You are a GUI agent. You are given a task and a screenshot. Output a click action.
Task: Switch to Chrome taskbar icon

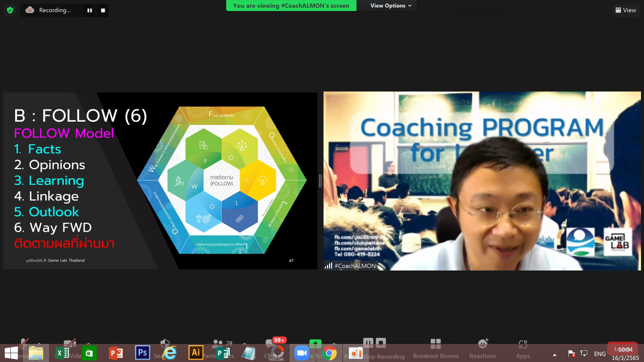[329, 353]
